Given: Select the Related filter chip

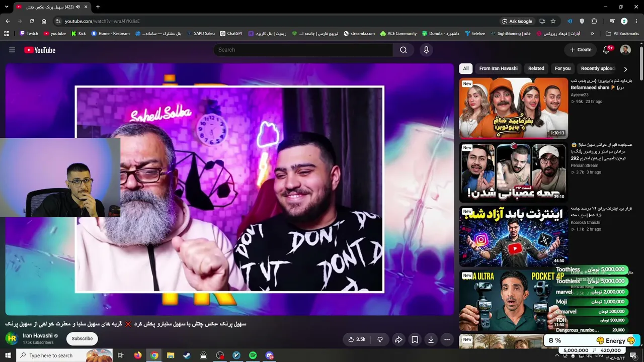Looking at the screenshot, I should pyautogui.click(x=536, y=68).
